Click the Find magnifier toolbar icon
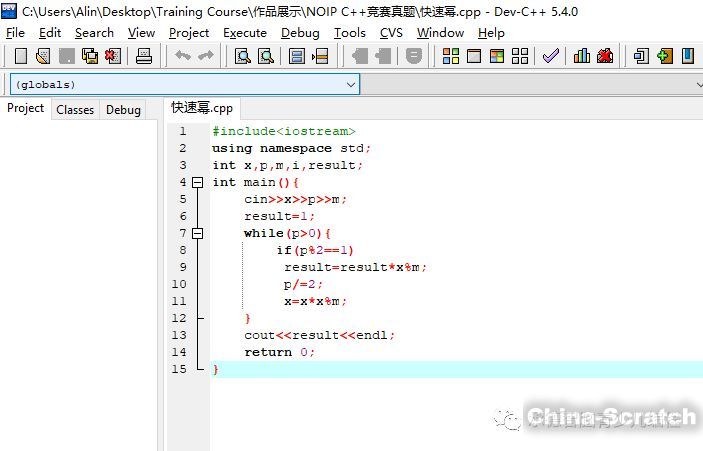The height and width of the screenshot is (451, 703). (x=242, y=56)
